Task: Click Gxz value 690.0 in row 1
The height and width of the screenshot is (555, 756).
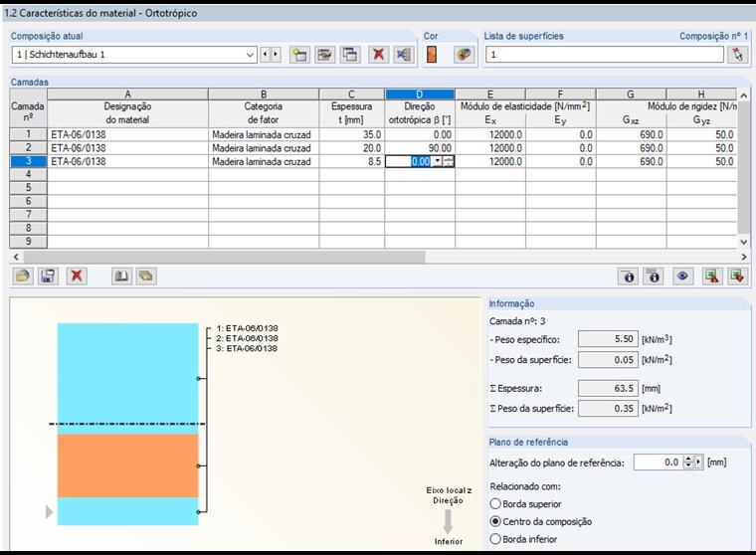Action: coord(631,134)
